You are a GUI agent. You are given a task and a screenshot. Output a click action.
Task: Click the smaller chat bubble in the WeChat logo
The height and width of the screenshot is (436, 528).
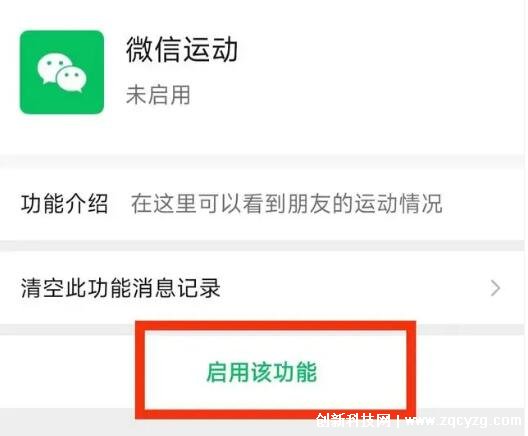coord(71,79)
